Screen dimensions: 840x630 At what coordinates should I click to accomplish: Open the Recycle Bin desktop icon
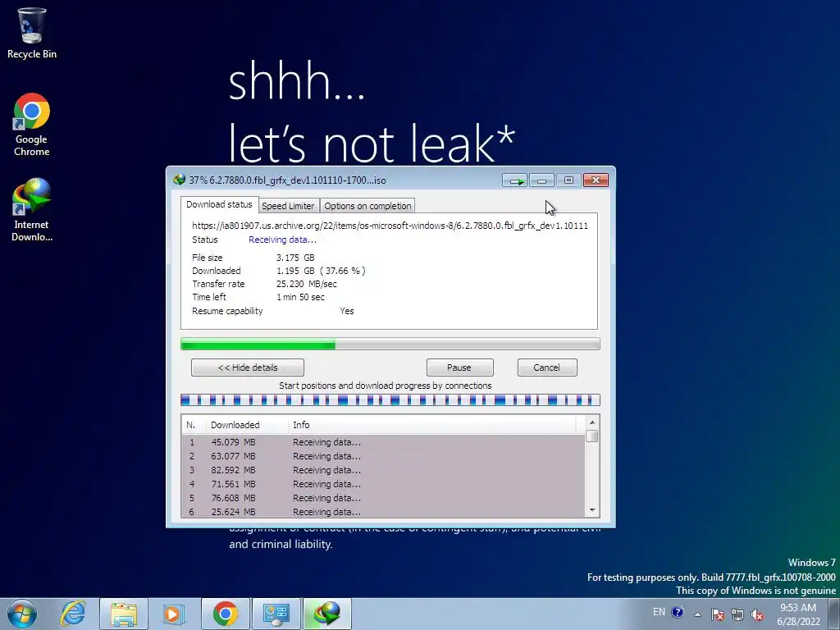coord(31,33)
